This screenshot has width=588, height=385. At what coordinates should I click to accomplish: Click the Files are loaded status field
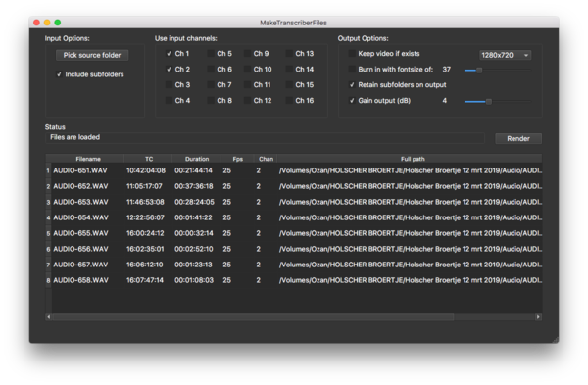[265, 137]
